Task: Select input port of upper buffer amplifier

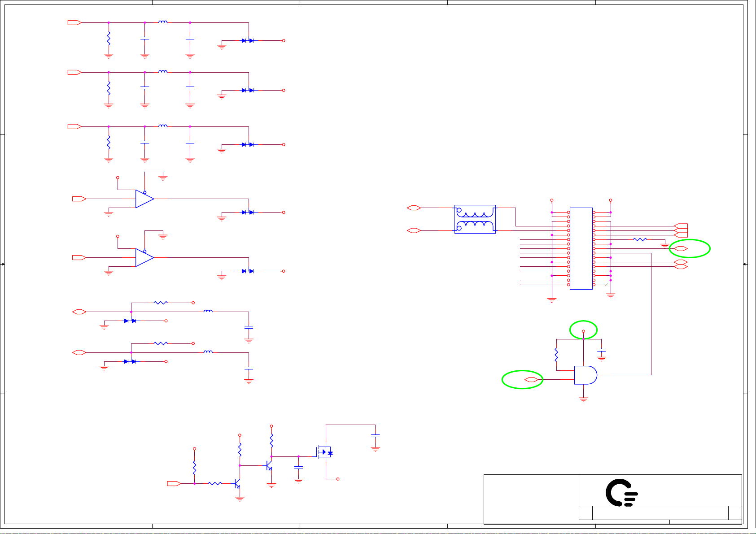Action: (79, 199)
